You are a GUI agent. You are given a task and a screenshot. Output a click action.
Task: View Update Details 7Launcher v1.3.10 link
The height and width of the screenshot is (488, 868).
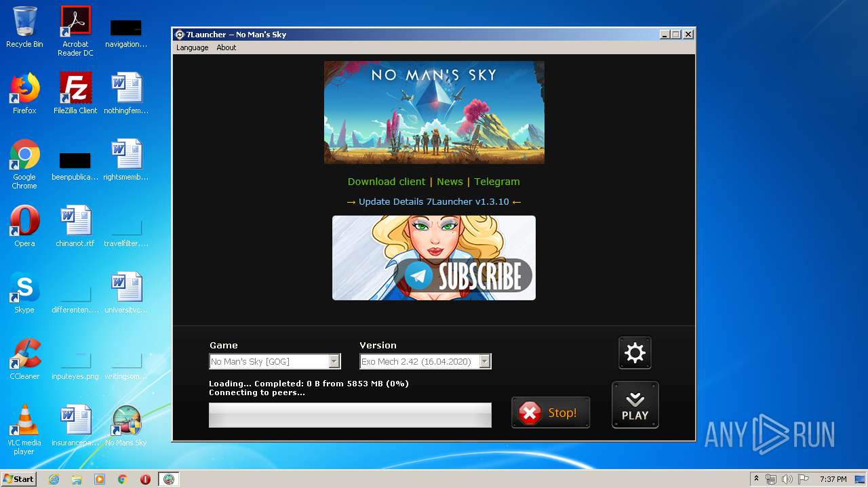pos(434,201)
